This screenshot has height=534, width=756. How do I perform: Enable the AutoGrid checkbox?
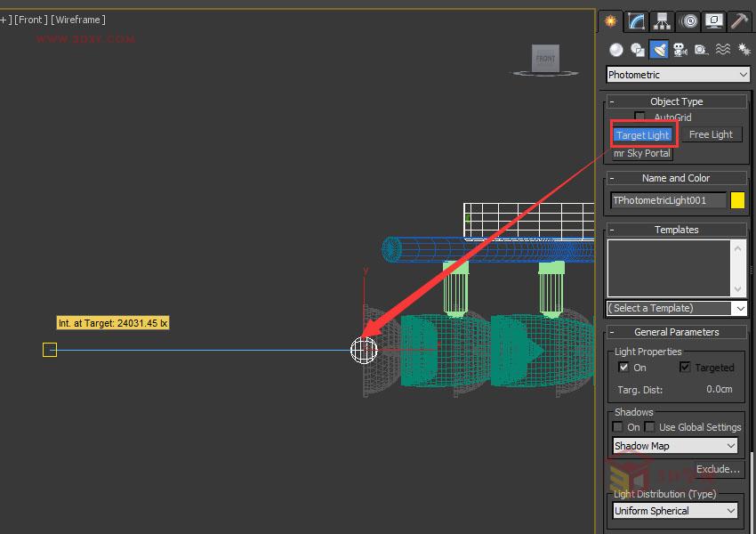[x=639, y=117]
